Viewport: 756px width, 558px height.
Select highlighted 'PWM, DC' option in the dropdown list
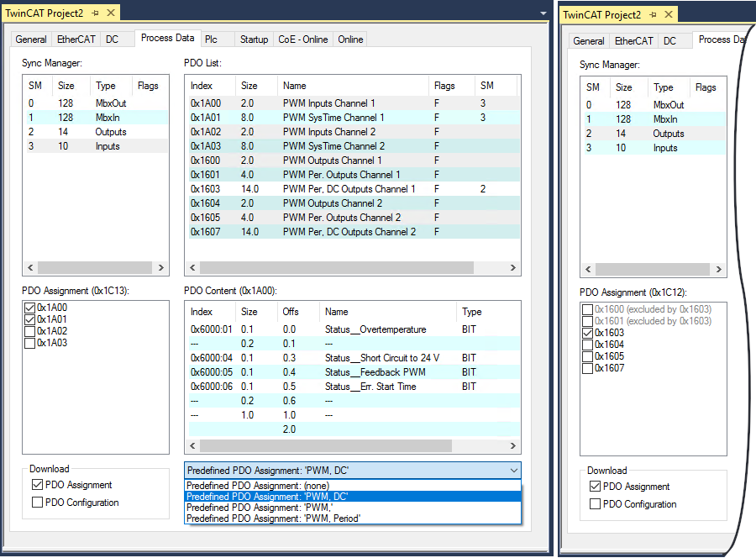click(x=353, y=497)
